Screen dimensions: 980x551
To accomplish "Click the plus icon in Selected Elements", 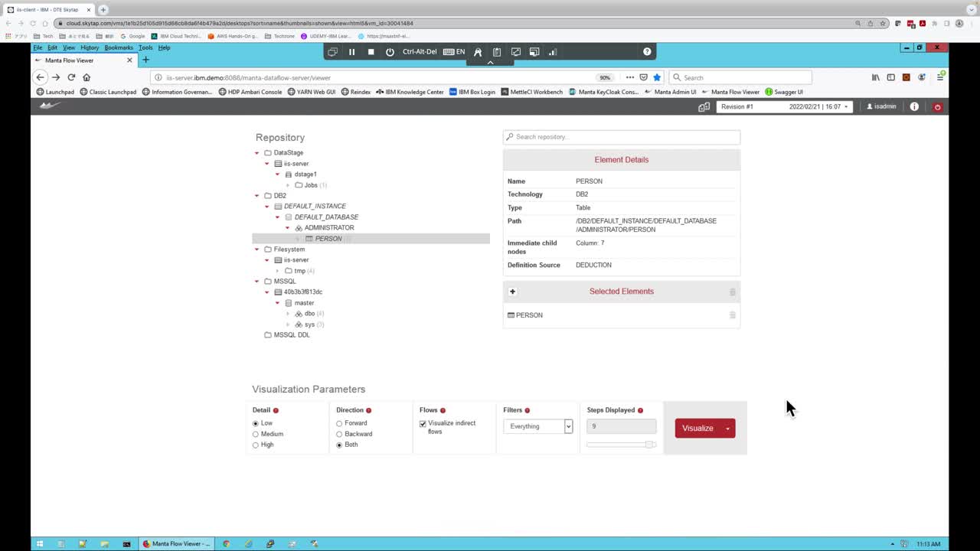I will pyautogui.click(x=512, y=292).
